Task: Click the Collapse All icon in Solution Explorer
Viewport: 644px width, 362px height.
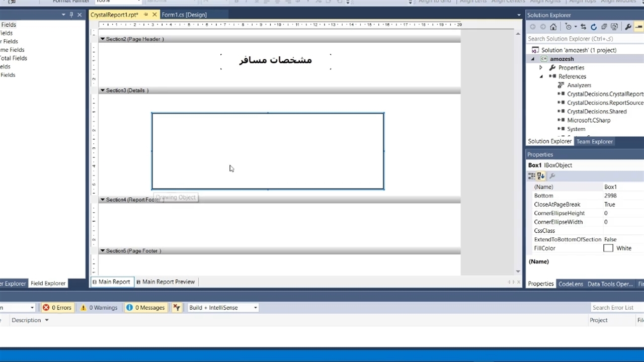Action: [x=604, y=27]
